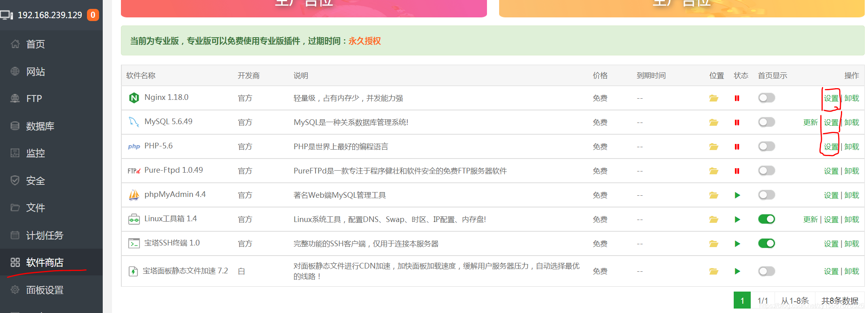Enable homepage display for MySQL
The image size is (868, 313).
pyautogui.click(x=766, y=122)
